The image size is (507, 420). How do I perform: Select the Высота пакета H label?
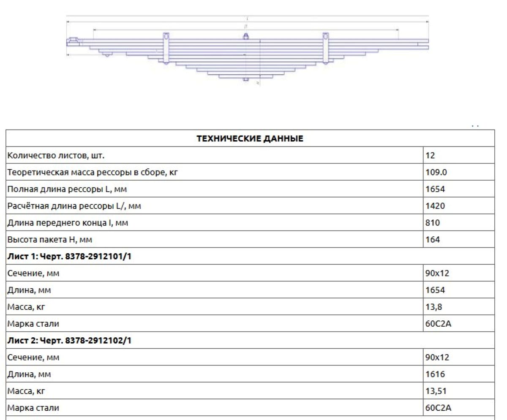point(49,240)
